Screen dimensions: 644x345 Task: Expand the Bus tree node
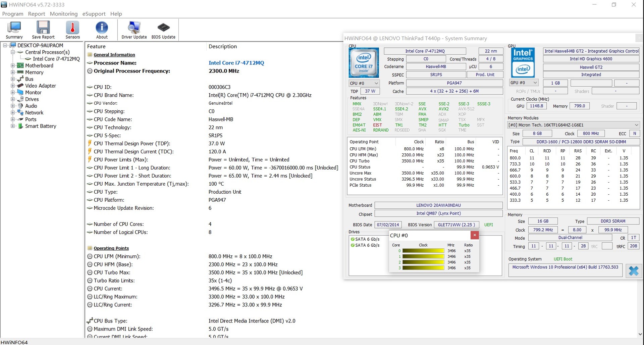pyautogui.click(x=13, y=79)
